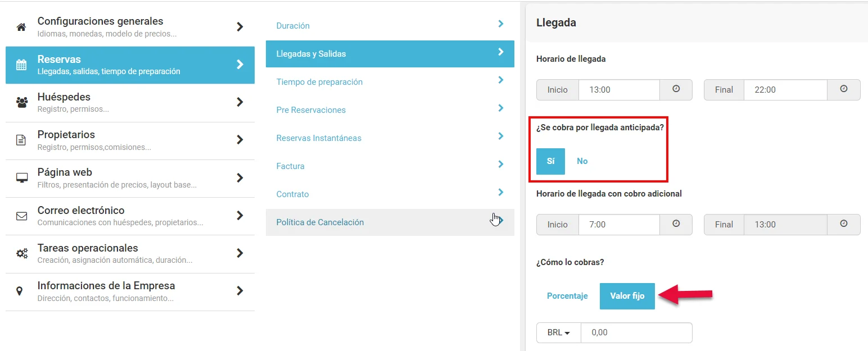The height and width of the screenshot is (351, 868).
Task: Click the calendar icon next to Reservas
Action: pyautogui.click(x=21, y=65)
